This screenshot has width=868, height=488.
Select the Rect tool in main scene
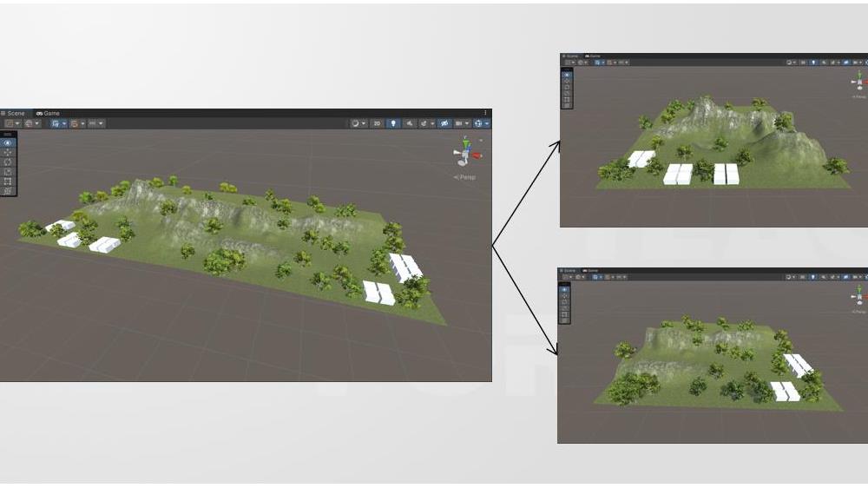pyautogui.click(x=8, y=181)
